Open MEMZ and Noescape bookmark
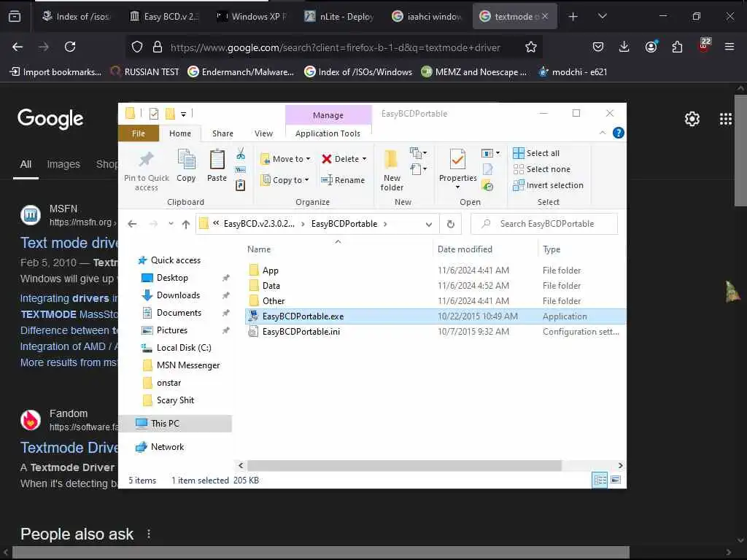The image size is (747, 560). coord(474,72)
